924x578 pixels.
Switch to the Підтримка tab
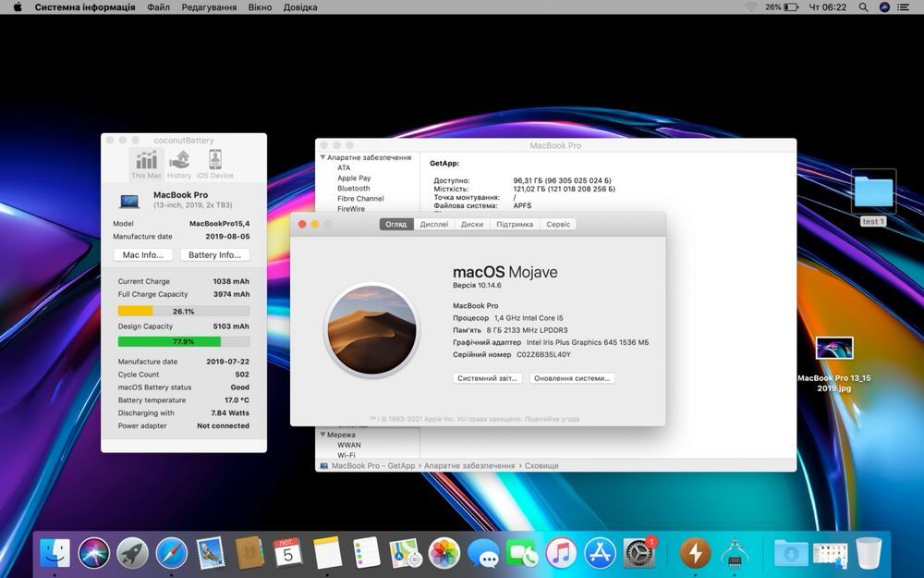point(515,224)
